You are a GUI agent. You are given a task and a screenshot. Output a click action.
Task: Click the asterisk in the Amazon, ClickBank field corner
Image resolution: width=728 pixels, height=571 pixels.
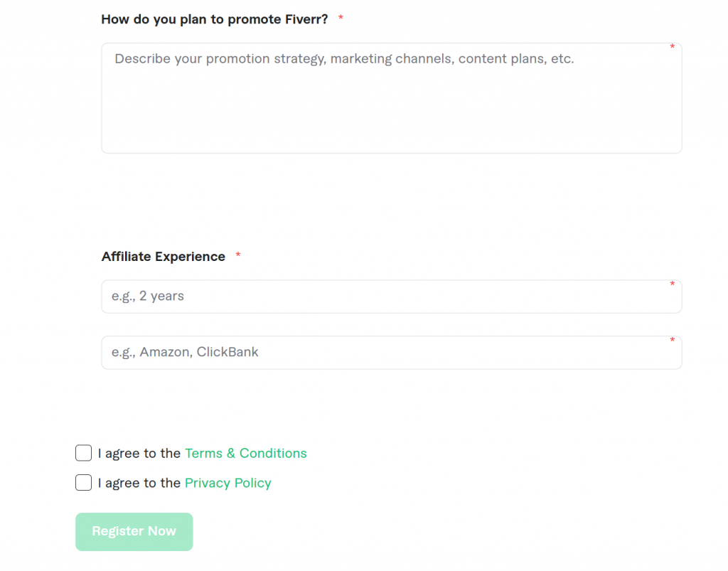673,340
